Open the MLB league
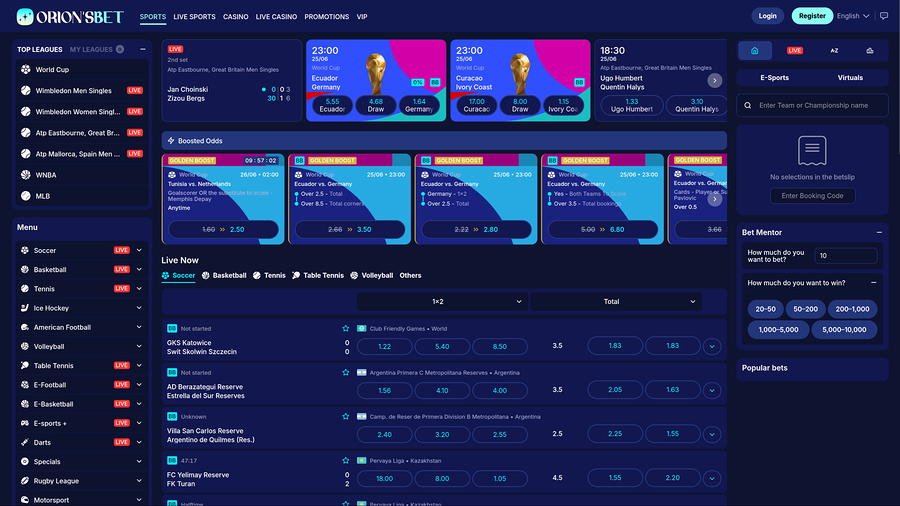Viewport: 900px width, 506px height. click(81, 196)
